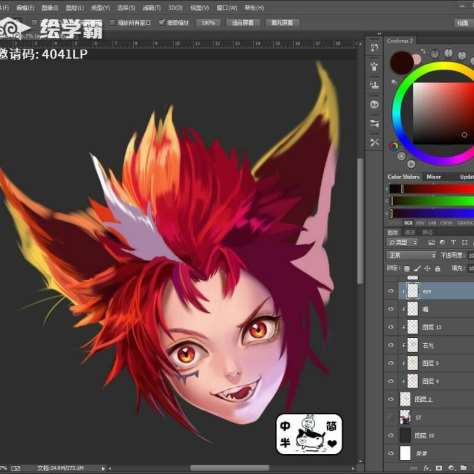This screenshot has width=474, height=474.
Task: Filter layers by shape layers icon
Action: pos(464,243)
